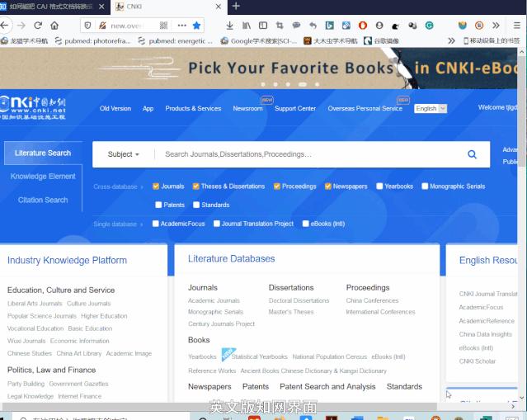Uncheck the Journals checkbox
This screenshot has height=420, width=527.
pos(156,186)
